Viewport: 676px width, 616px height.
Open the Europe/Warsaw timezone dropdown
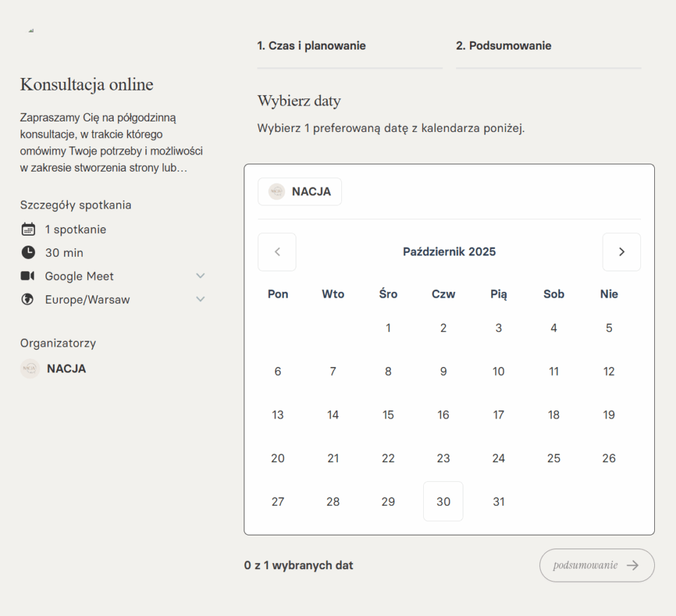201,299
